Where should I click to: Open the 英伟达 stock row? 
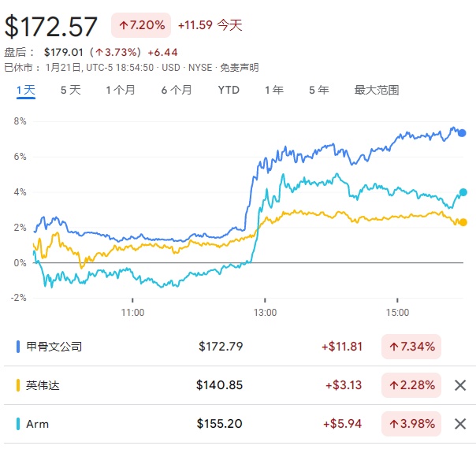point(42,385)
